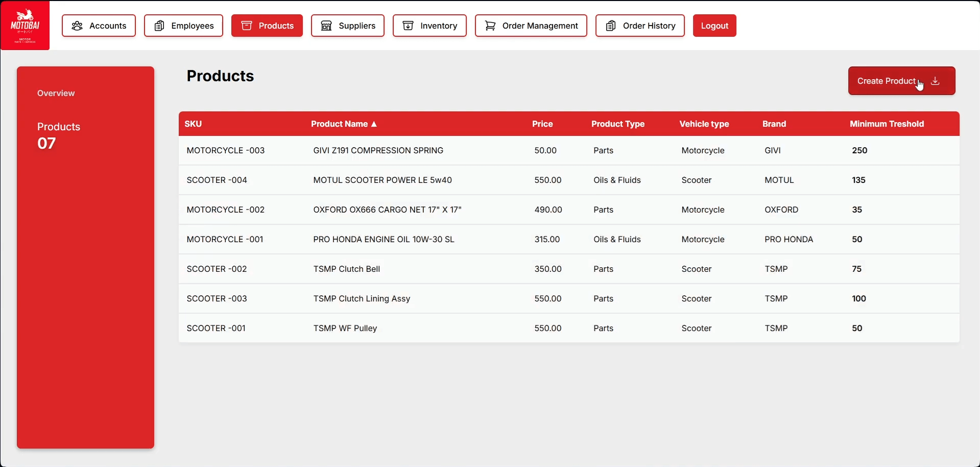Click brand PRO HONDA cell
This screenshot has height=467, width=980.
click(x=788, y=239)
